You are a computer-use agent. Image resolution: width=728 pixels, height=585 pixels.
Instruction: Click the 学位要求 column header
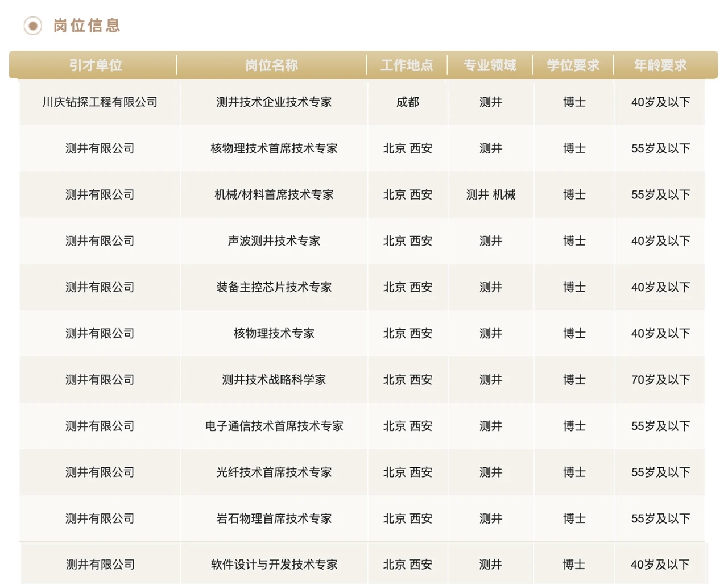pos(573,65)
